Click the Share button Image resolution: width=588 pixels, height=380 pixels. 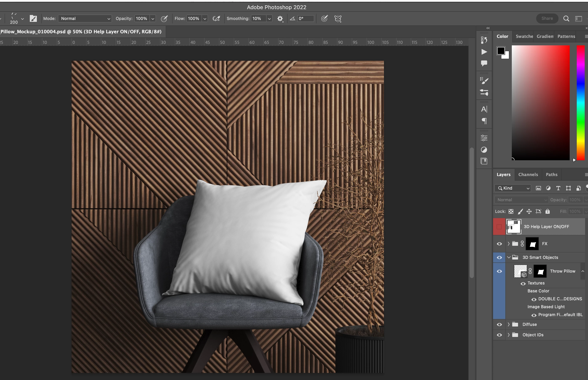(547, 19)
